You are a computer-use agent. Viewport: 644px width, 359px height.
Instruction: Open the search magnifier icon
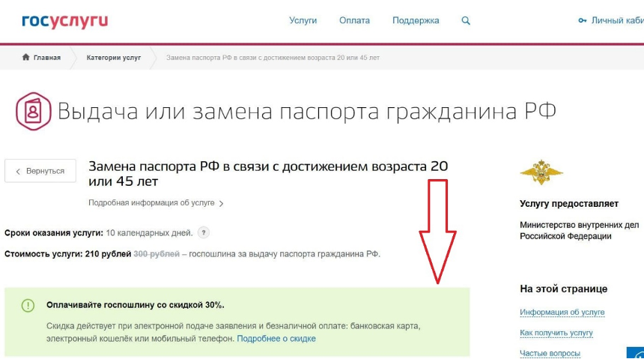465,20
